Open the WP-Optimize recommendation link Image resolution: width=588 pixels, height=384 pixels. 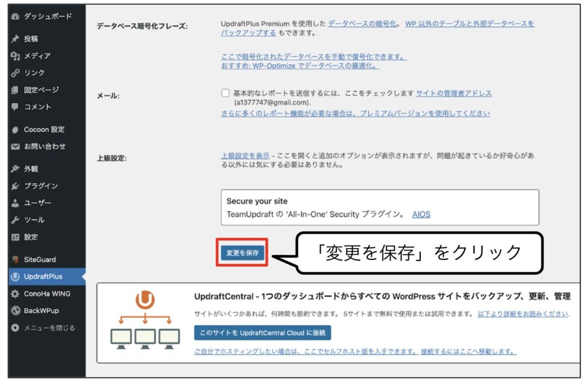click(300, 66)
